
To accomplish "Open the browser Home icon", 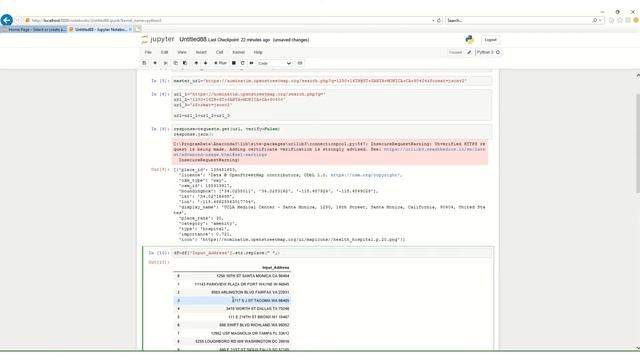I will 611,20.
